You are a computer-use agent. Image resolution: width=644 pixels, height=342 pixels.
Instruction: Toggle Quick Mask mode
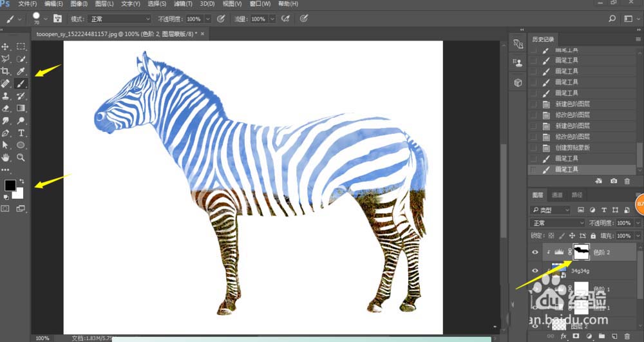5,209
